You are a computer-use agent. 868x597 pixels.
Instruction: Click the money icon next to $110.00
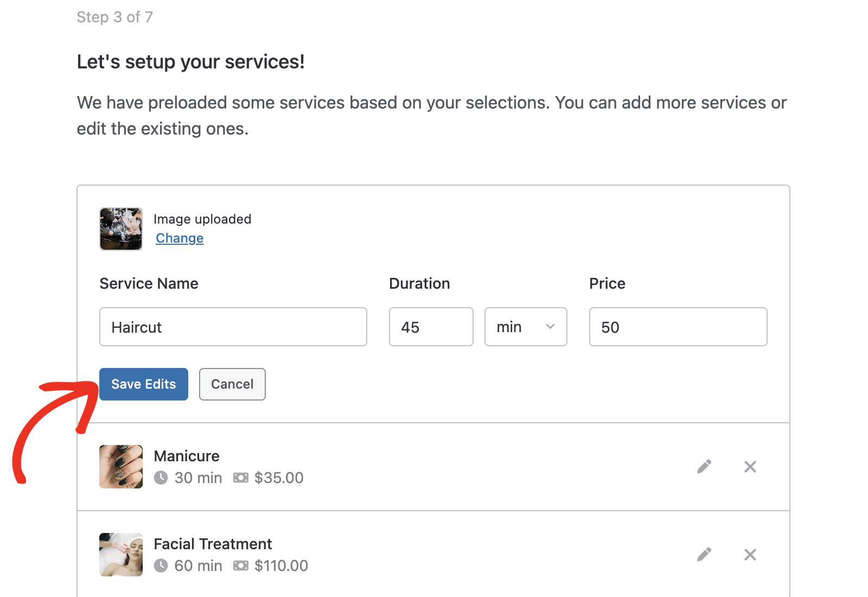[x=240, y=566]
